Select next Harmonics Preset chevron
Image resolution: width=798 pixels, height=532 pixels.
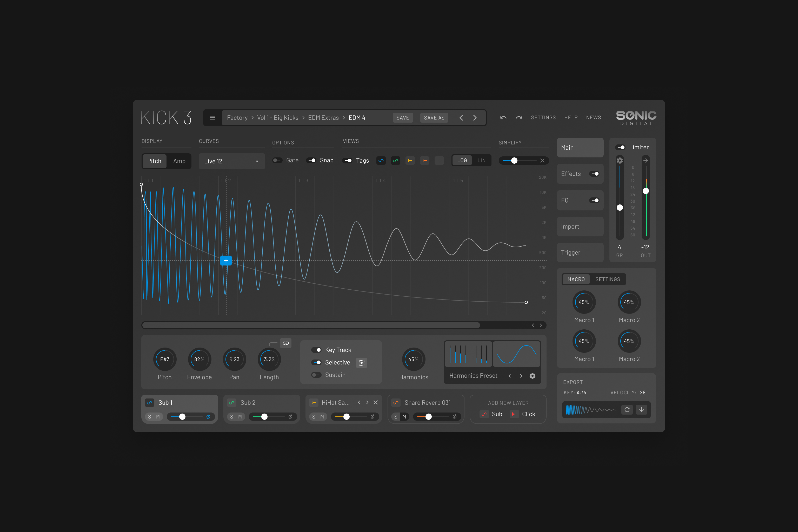521,376
